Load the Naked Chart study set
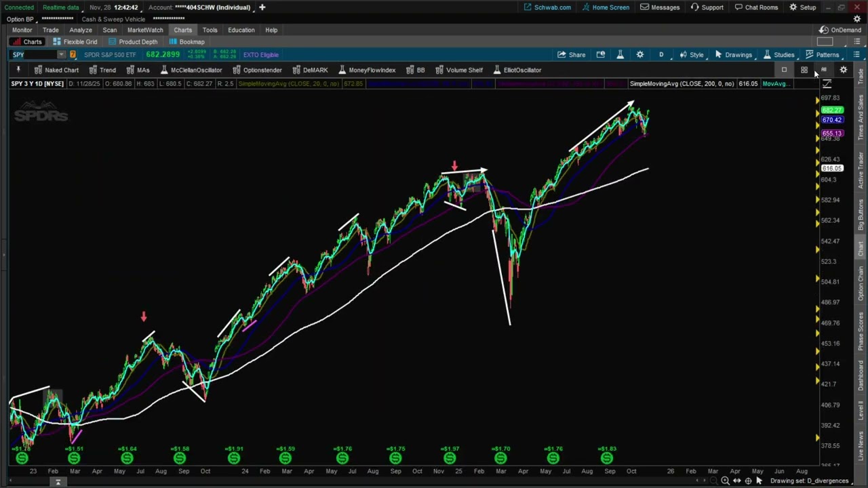This screenshot has width=868, height=488. [56, 70]
